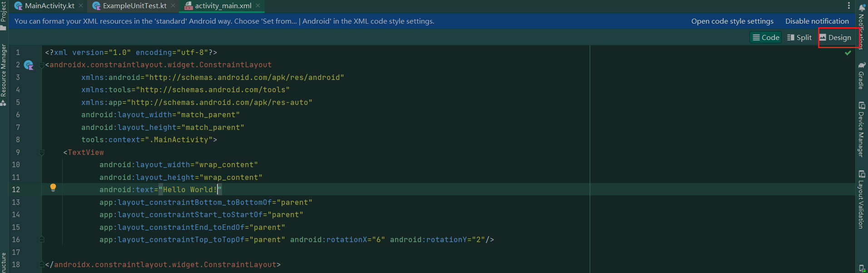This screenshot has height=273, width=868.
Task: Click the fold end marker at line 18
Action: [x=42, y=264]
